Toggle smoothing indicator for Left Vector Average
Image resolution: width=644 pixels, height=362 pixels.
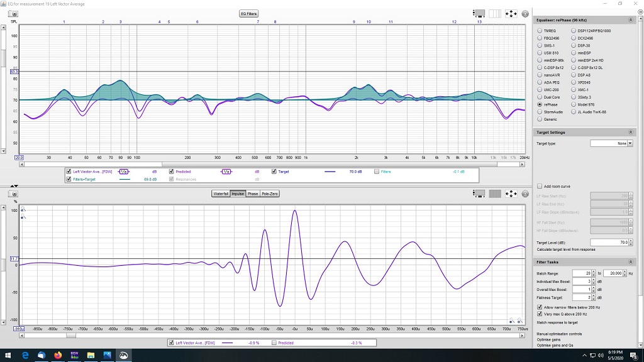coord(124,172)
